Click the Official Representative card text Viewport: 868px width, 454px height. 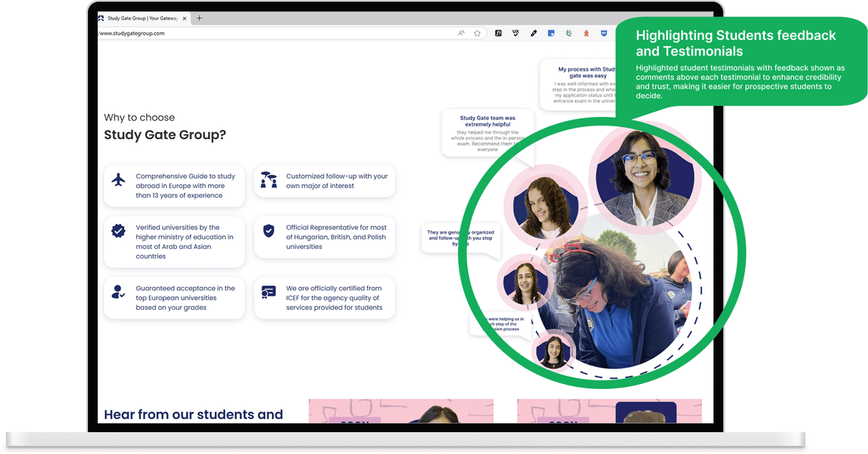click(x=336, y=237)
